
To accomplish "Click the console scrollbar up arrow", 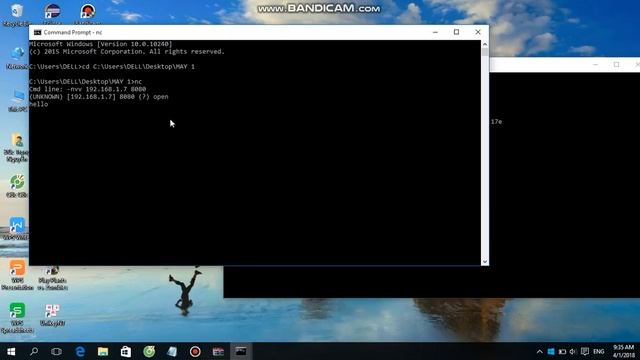I will [x=485, y=44].
